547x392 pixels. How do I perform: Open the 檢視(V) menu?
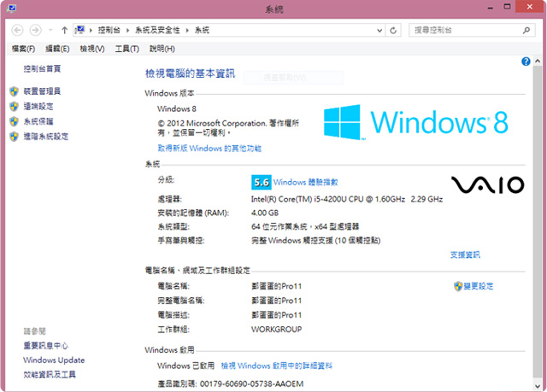point(92,49)
